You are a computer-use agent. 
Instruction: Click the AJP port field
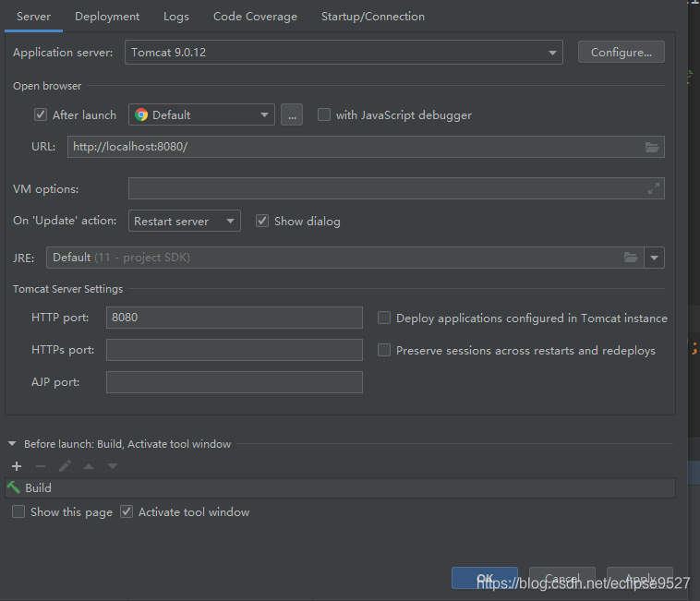tap(235, 382)
